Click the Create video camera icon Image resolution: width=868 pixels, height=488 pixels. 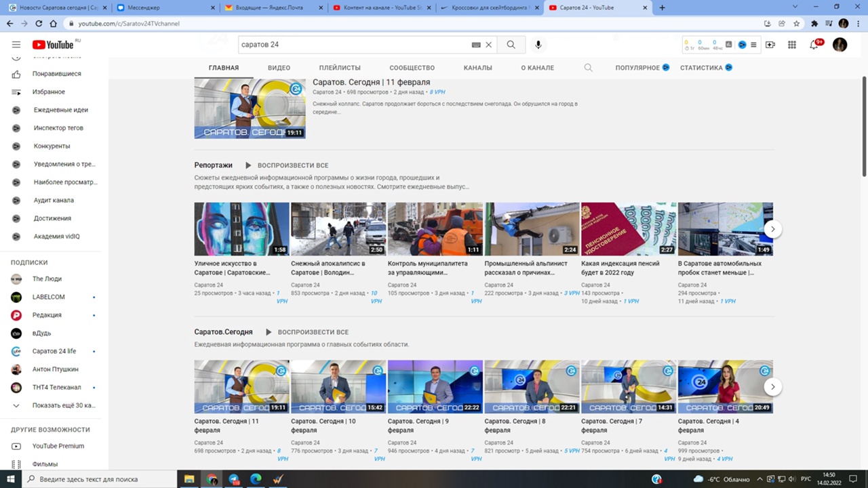pos(770,45)
